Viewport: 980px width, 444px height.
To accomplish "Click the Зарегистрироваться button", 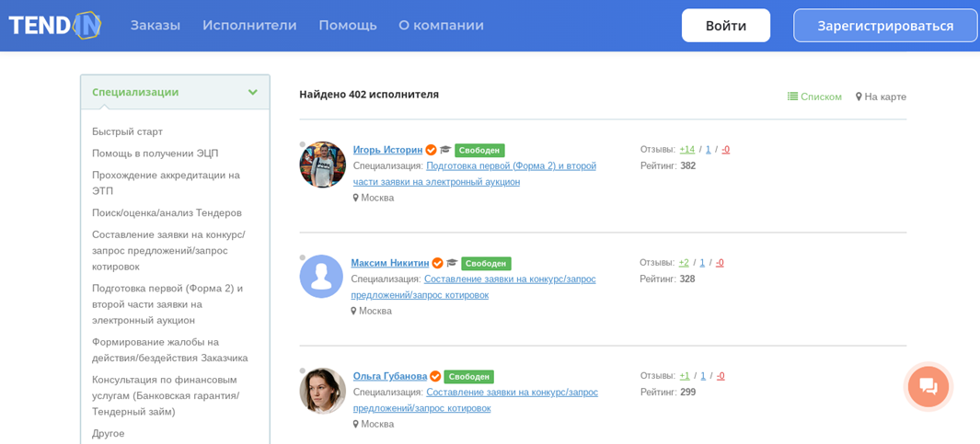I will pyautogui.click(x=885, y=26).
